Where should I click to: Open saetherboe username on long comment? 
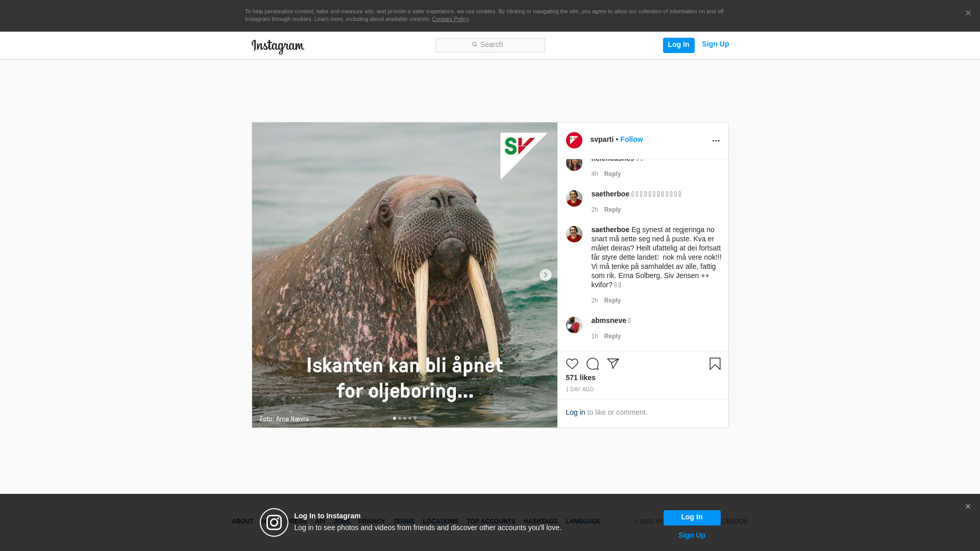[610, 230]
